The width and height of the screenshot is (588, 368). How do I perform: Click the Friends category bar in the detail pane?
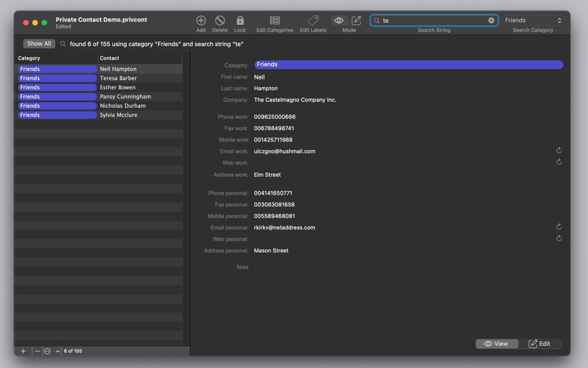(x=409, y=64)
